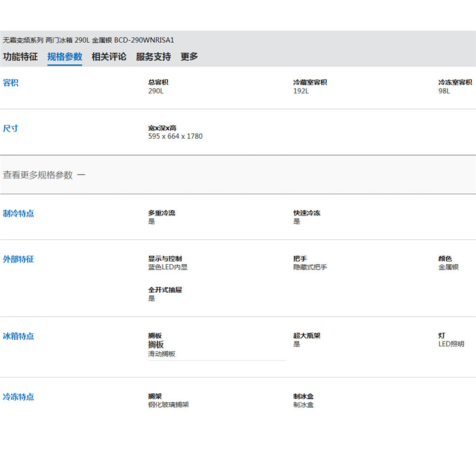Image resolution: width=476 pixels, height=476 pixels.
Task: Click the 冰箱特点 section heading
Action: [18, 336]
